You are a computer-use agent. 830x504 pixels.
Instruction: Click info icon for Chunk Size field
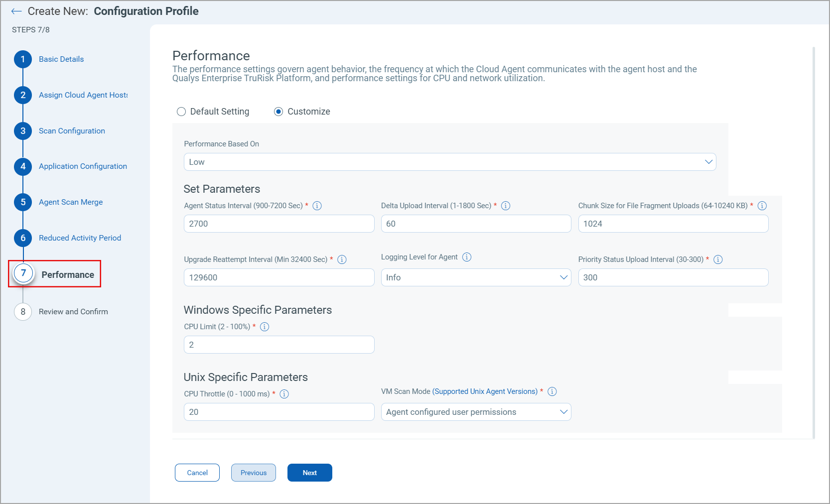tap(762, 206)
